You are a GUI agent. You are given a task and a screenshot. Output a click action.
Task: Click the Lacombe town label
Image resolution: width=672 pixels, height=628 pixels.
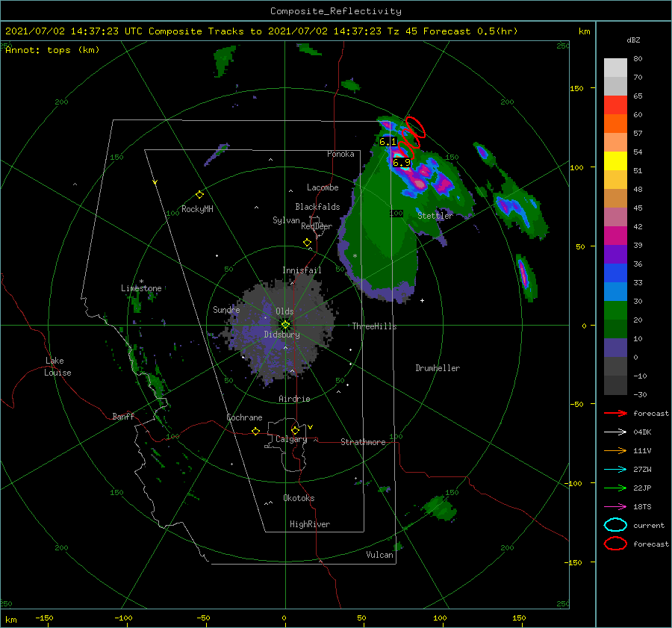click(x=323, y=187)
